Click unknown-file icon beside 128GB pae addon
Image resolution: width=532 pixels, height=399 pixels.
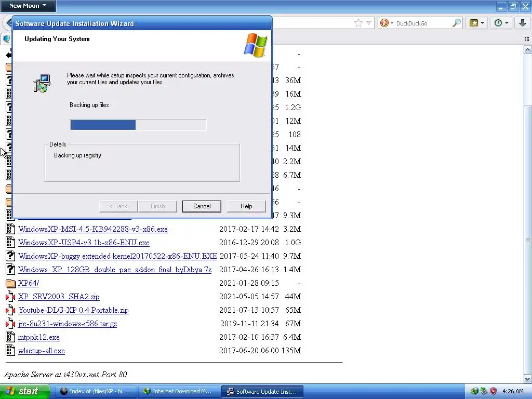click(10, 270)
